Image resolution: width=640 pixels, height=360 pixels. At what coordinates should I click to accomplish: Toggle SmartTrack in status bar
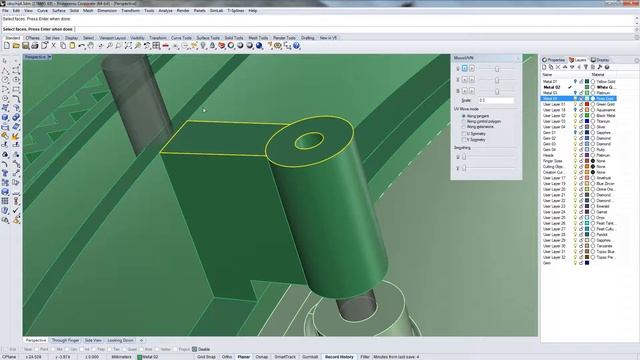(x=285, y=357)
